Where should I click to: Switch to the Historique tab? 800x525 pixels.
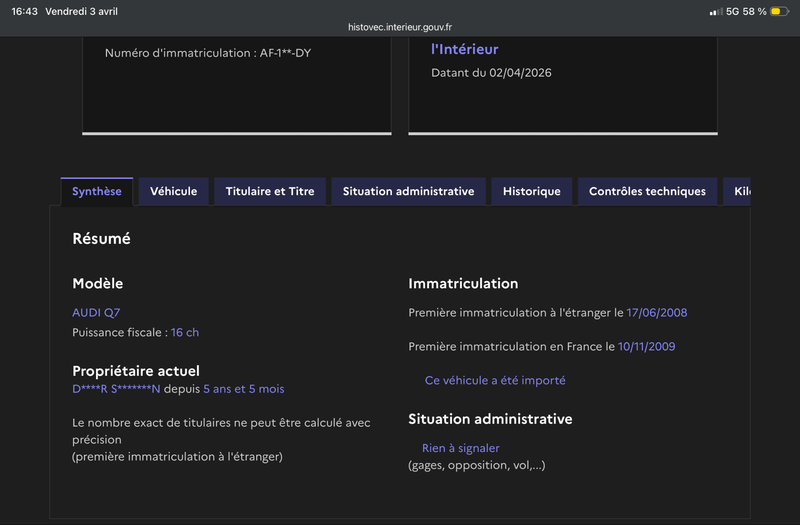[531, 191]
